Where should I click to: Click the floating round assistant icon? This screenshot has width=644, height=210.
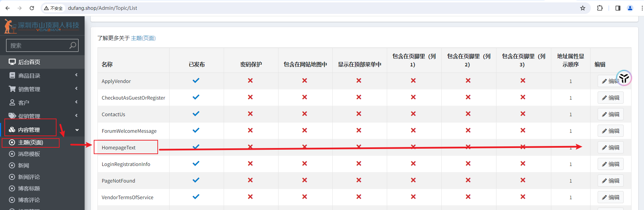click(624, 78)
